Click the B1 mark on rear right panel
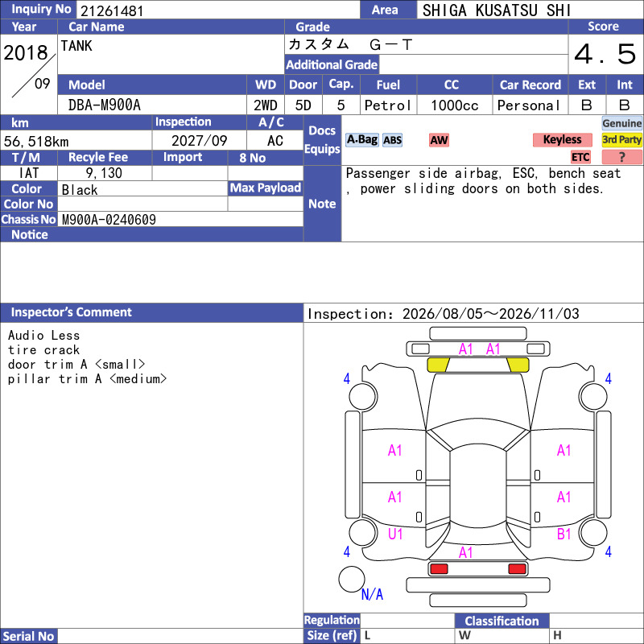Viewport: 644px width, 644px height. tap(564, 534)
